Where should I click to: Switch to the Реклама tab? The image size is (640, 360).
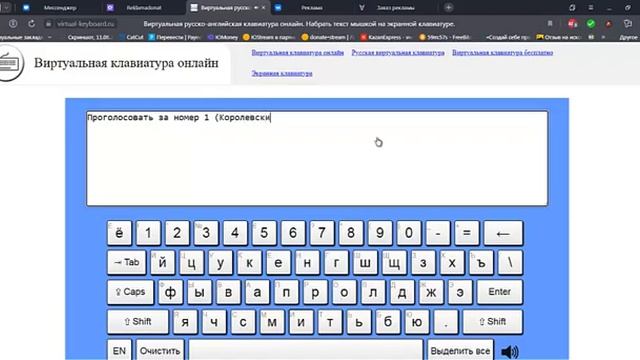(311, 7)
